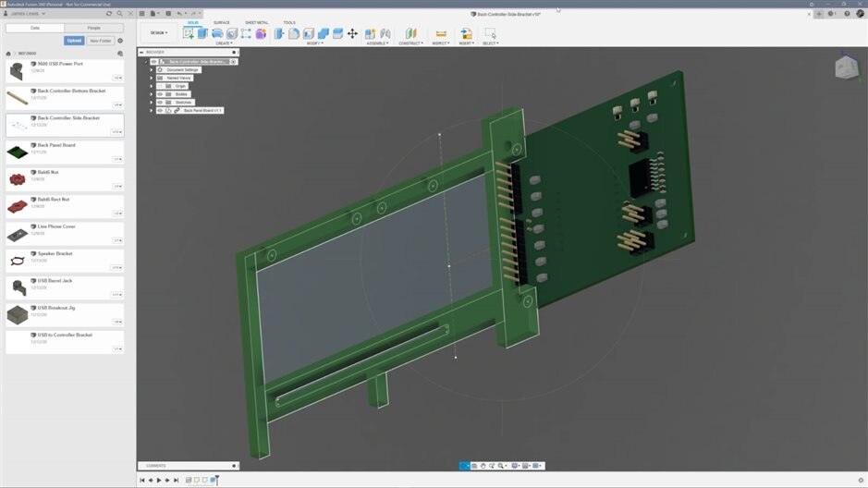Image resolution: width=868 pixels, height=488 pixels.
Task: Select the Press Pull tool
Action: tap(279, 33)
